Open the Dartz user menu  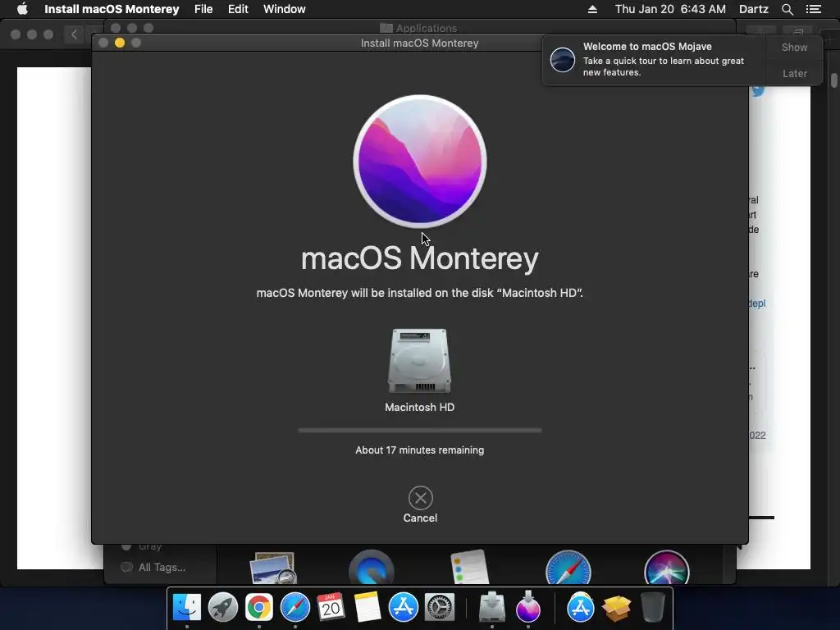click(x=754, y=9)
